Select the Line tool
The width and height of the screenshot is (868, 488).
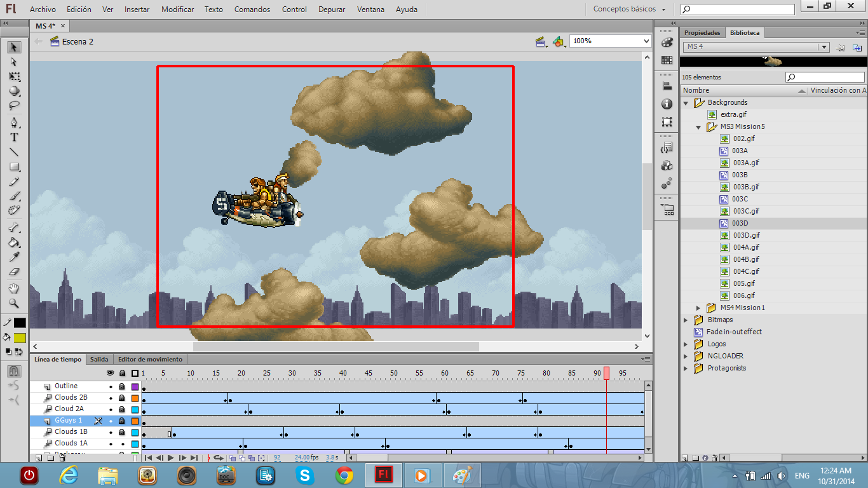click(14, 152)
